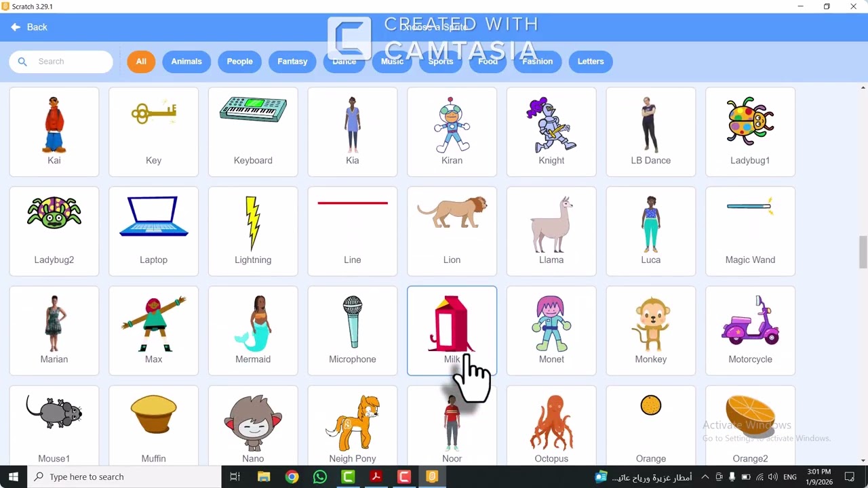868x488 pixels.
Task: Open Task View on the taskbar
Action: coord(235,476)
